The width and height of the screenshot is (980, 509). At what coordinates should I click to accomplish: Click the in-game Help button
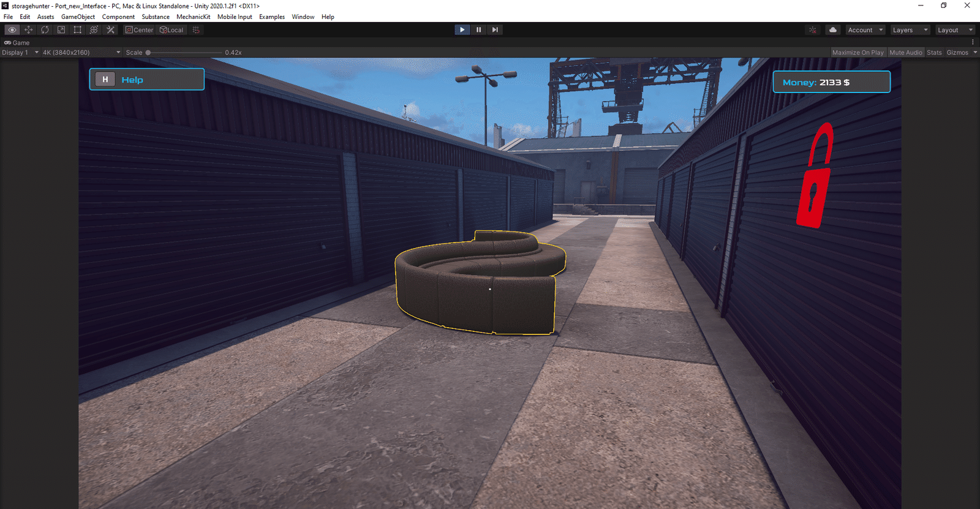147,79
